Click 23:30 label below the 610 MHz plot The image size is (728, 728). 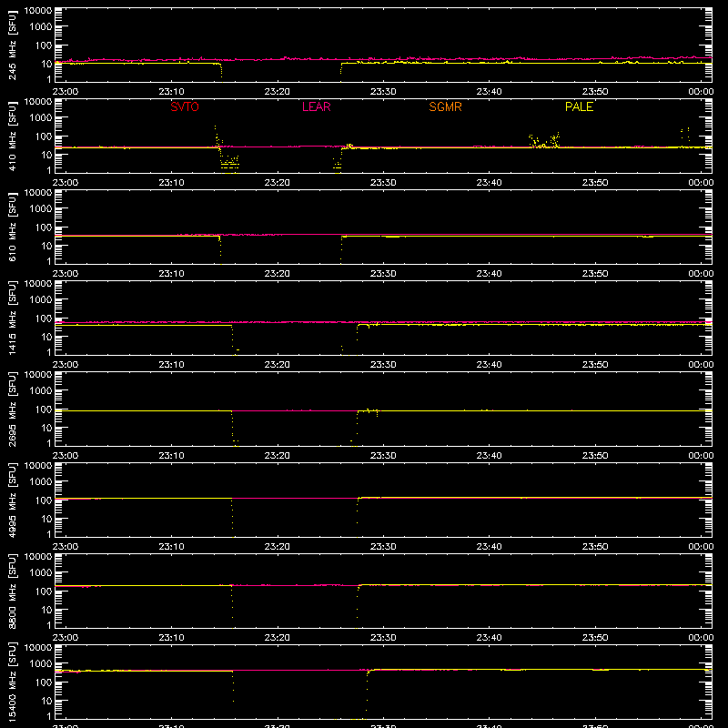(383, 274)
